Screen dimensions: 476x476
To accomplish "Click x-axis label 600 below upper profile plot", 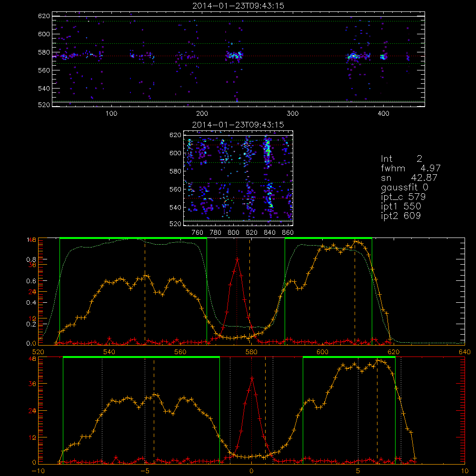I will coord(322,352).
